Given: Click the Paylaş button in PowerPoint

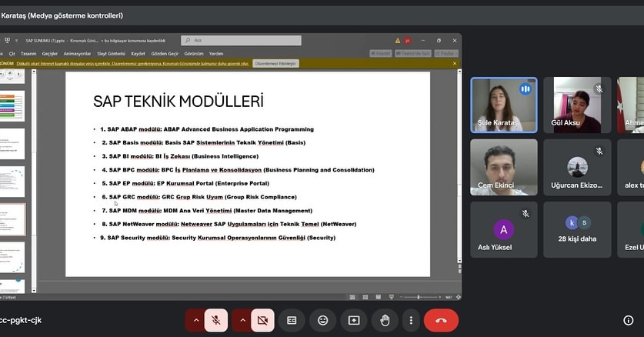Looking at the screenshot, I should coord(446,54).
